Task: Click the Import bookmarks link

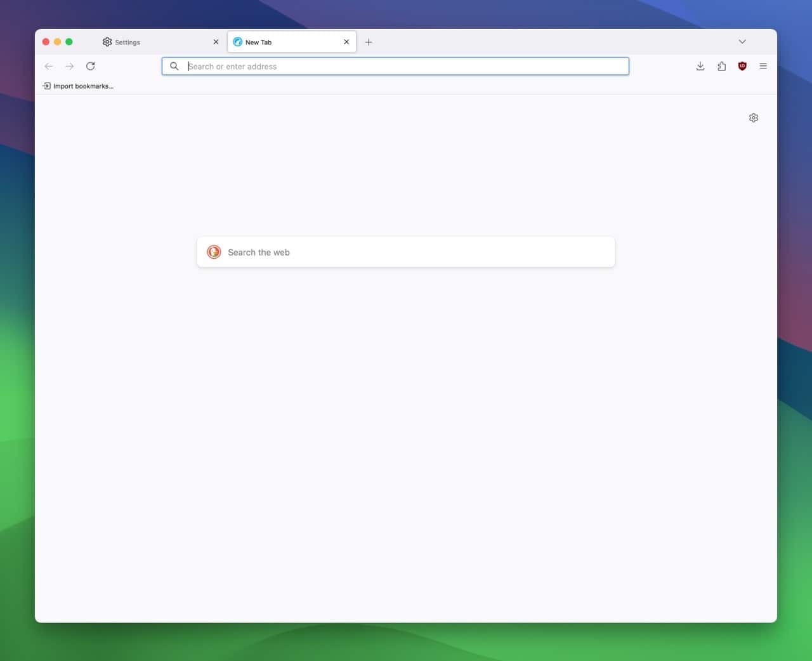Action: 77,86
